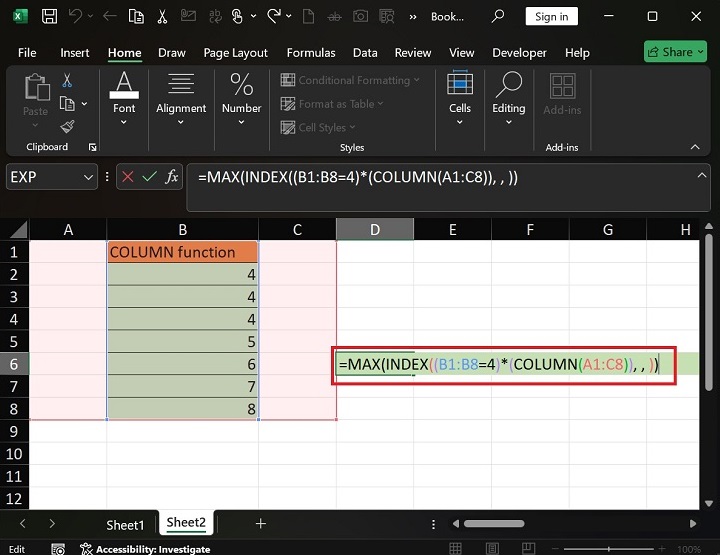Click the vertical scrollbar thumb
720x555 pixels.
pos(709,312)
